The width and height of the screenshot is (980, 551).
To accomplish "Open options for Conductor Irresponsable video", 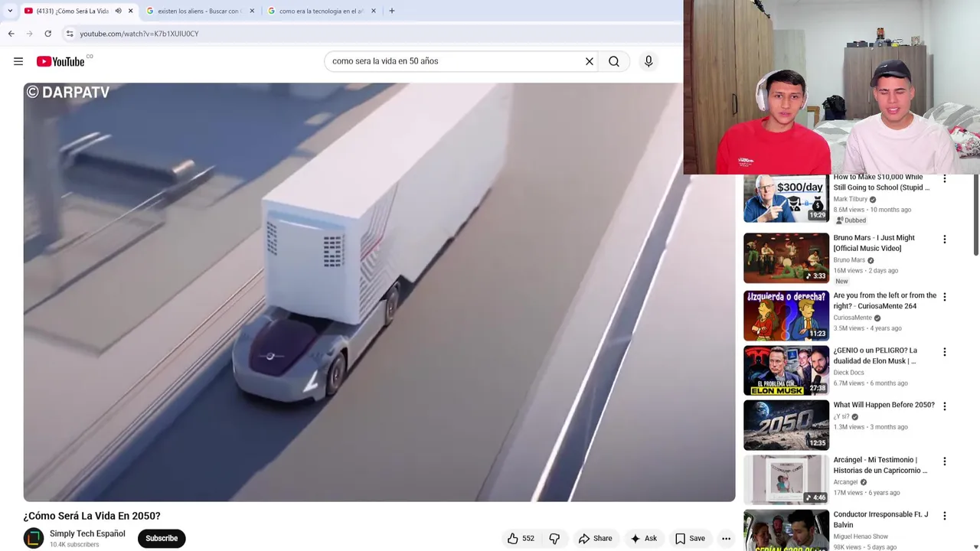I will [944, 517].
